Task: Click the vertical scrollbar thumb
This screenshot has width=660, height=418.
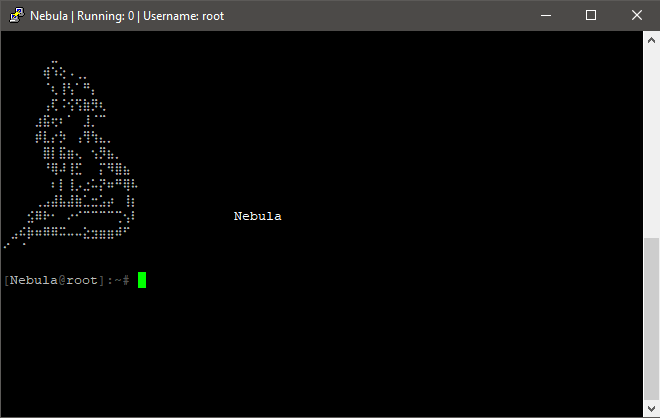Action: click(651, 319)
